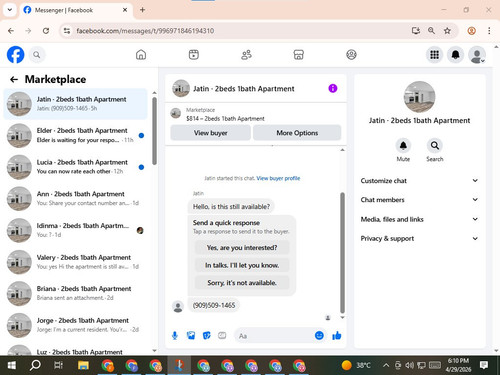Click the back arrow beside Marketplace heading

pos(14,79)
